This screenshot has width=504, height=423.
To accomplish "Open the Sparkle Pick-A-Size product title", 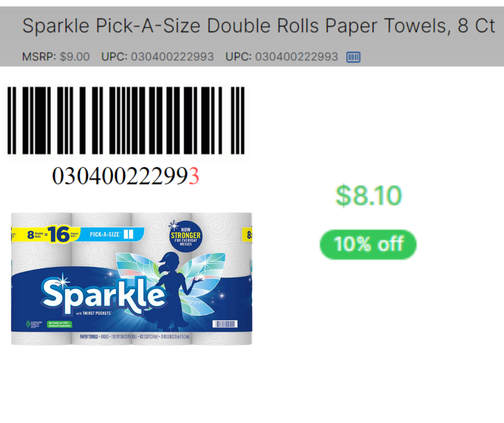I will [258, 26].
